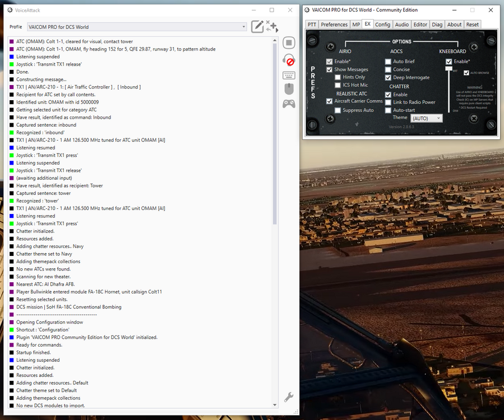Expand the chatter Theme dropdown

[426, 118]
